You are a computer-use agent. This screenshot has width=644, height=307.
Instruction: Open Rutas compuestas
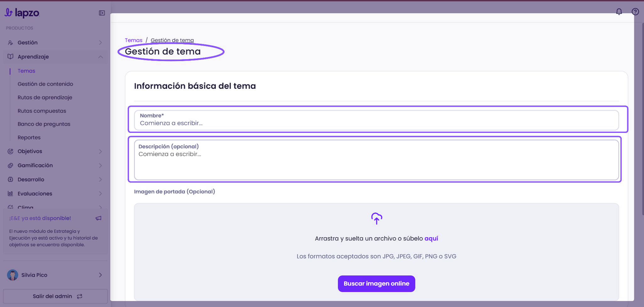[x=42, y=111]
